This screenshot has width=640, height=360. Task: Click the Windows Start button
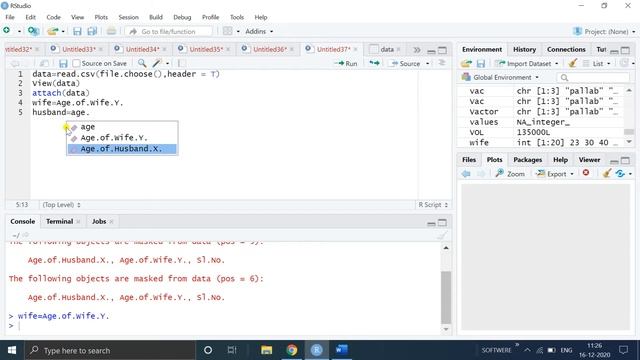point(12,350)
